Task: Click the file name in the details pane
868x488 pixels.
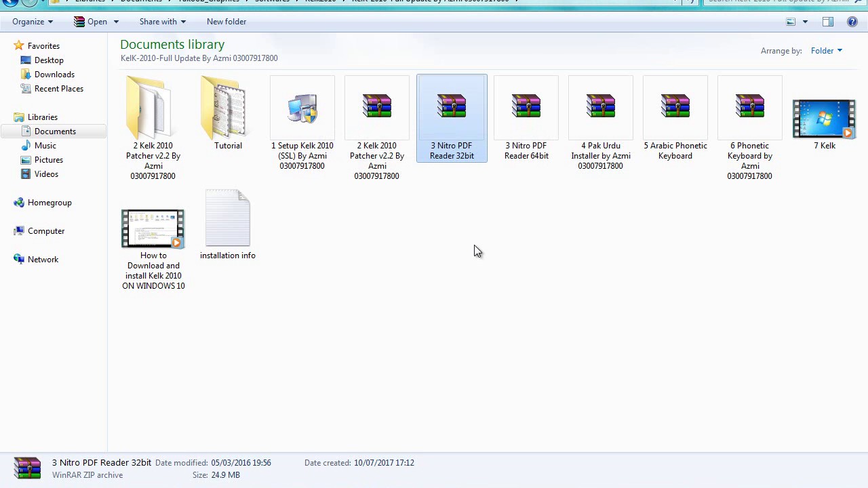Action: pyautogui.click(x=102, y=463)
